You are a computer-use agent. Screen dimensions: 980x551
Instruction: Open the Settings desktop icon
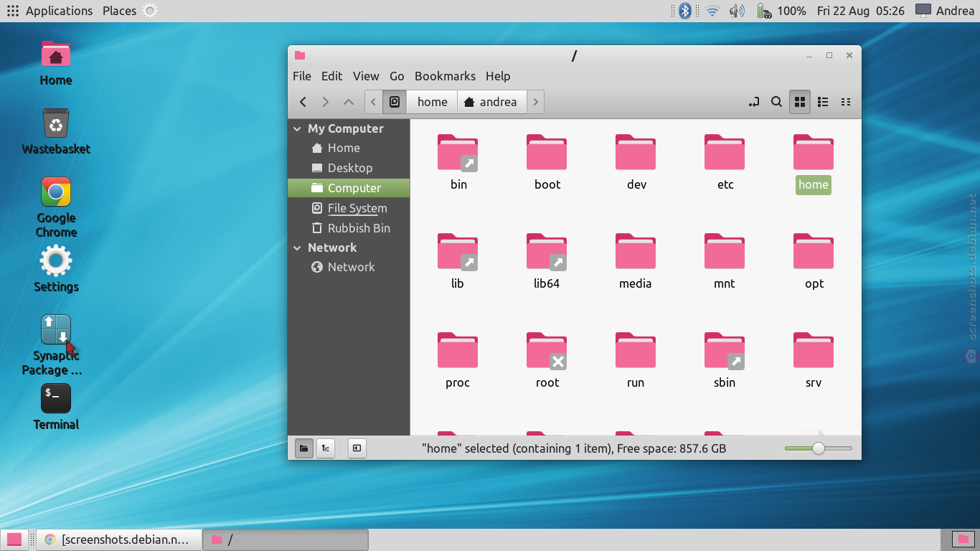click(x=56, y=269)
